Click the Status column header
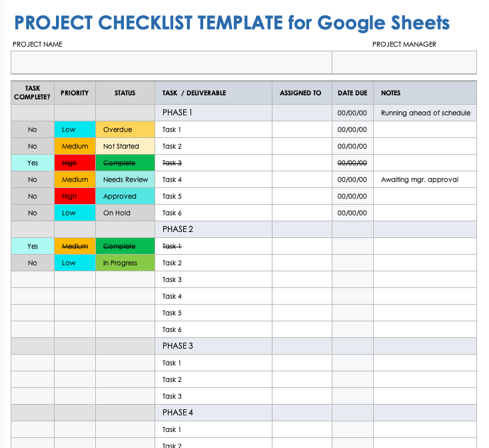489x448 pixels. (125, 93)
